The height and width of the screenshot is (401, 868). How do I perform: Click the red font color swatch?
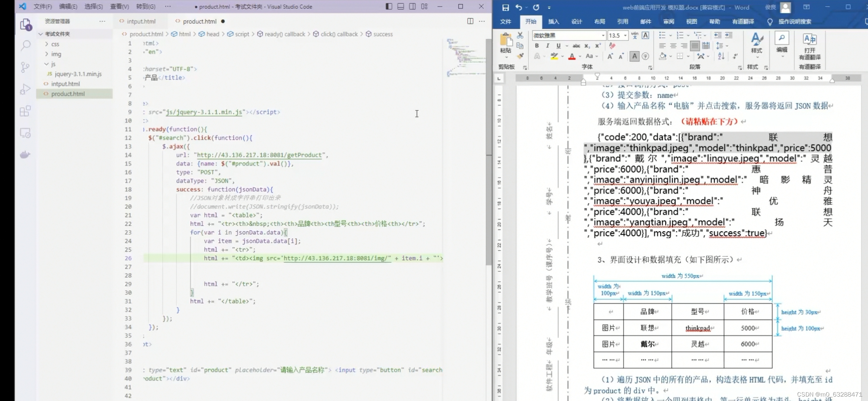pos(572,56)
